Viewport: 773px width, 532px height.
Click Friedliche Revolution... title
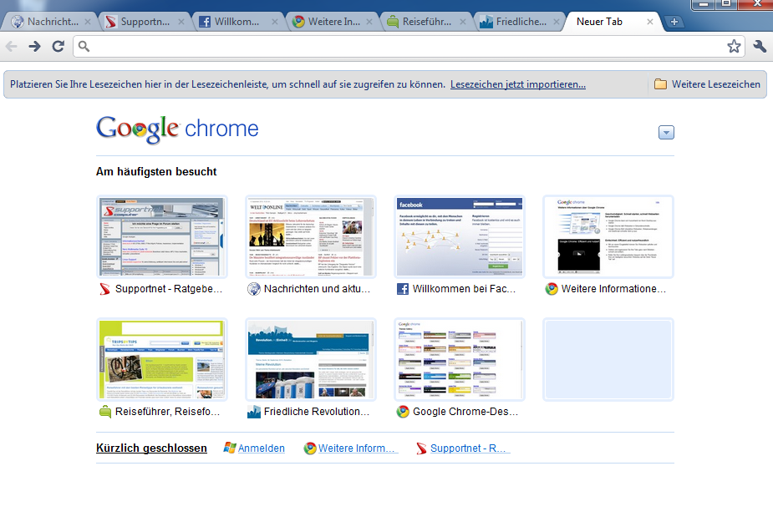click(317, 411)
